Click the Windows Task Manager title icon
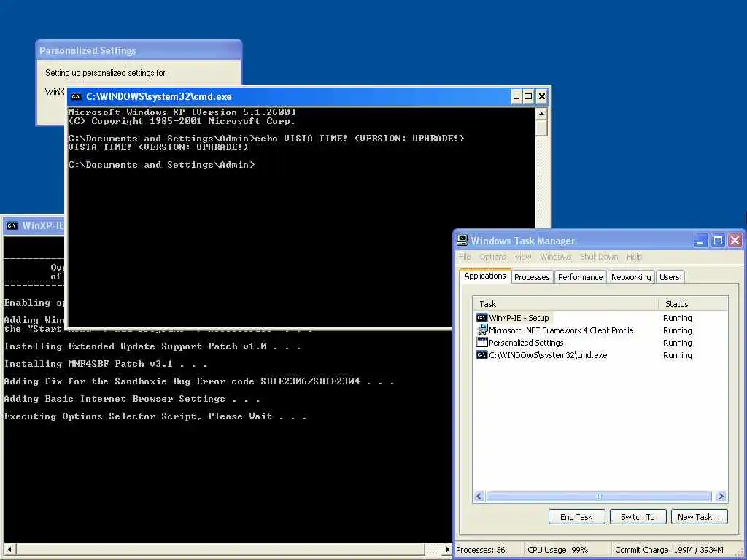The height and width of the screenshot is (560, 747). tap(462, 240)
